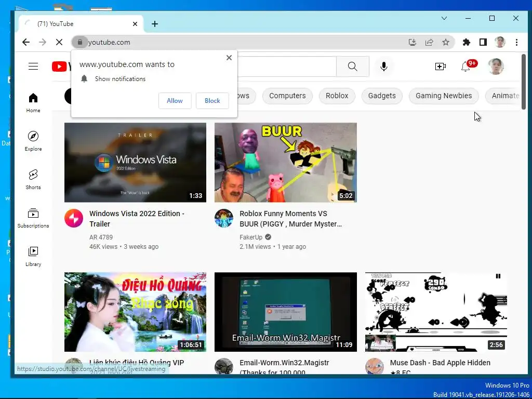Select the Animated filter chip
Image resolution: width=532 pixels, height=399 pixels.
click(503, 96)
